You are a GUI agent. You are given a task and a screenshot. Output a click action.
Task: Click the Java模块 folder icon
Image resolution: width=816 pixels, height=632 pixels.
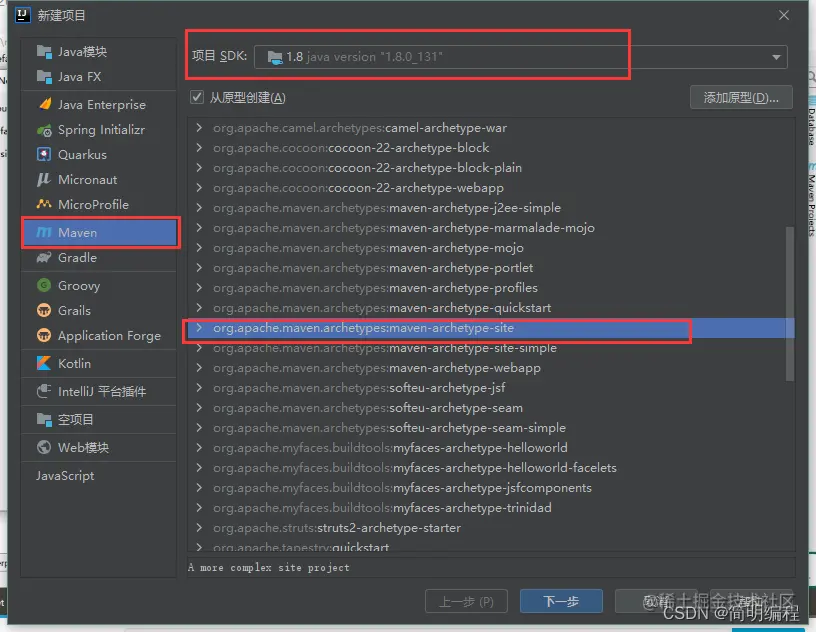tap(44, 52)
